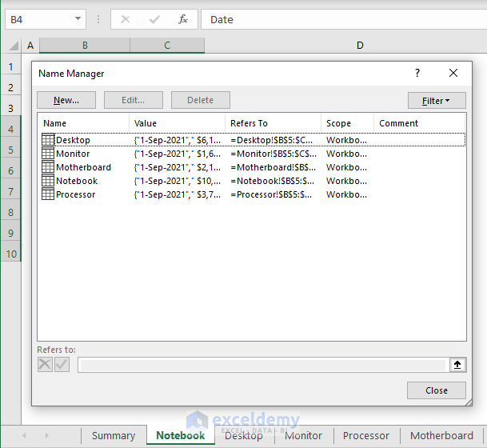Click the Value cell in the Processor row
This screenshot has height=448, width=487.
coord(178,194)
